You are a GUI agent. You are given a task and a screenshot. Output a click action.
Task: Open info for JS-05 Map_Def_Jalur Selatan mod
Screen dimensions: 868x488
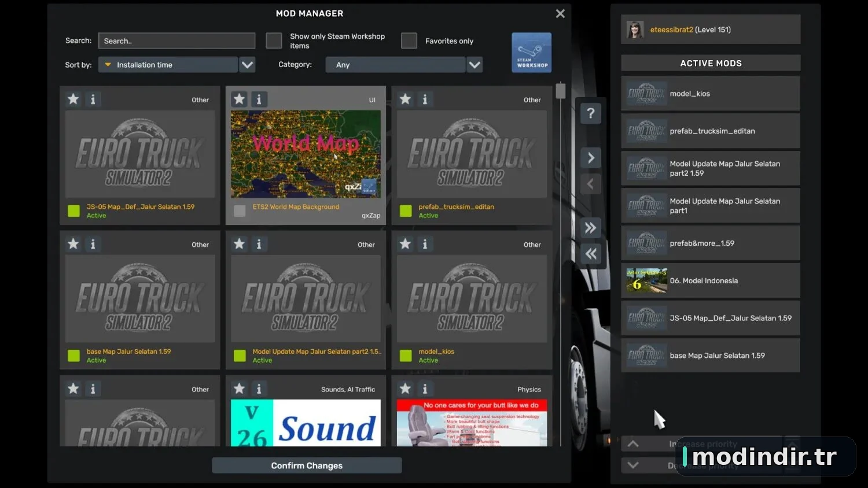93,99
